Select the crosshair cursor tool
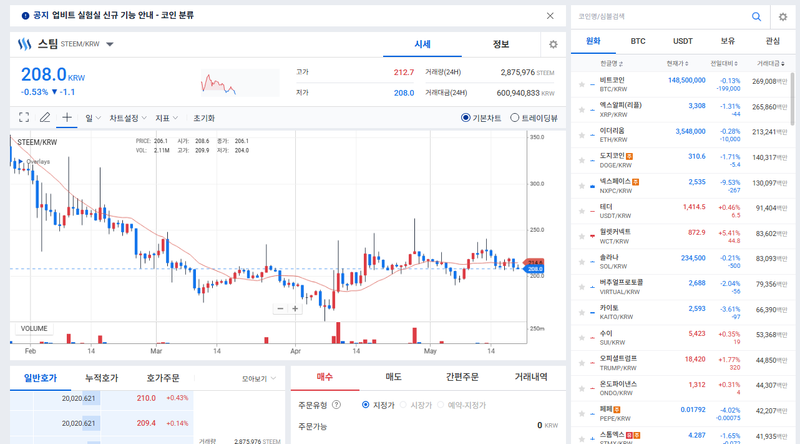This screenshot has width=800, height=444. pos(67,117)
